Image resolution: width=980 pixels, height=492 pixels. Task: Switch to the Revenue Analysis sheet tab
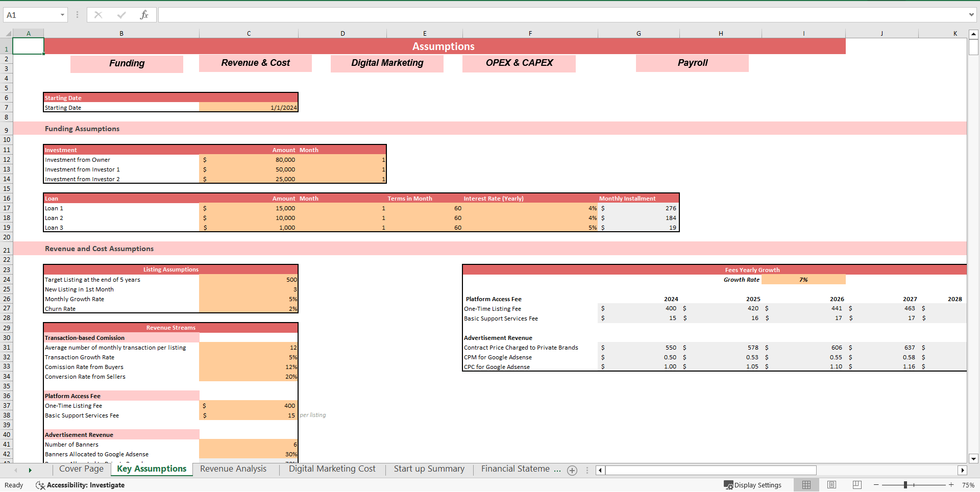(x=233, y=469)
